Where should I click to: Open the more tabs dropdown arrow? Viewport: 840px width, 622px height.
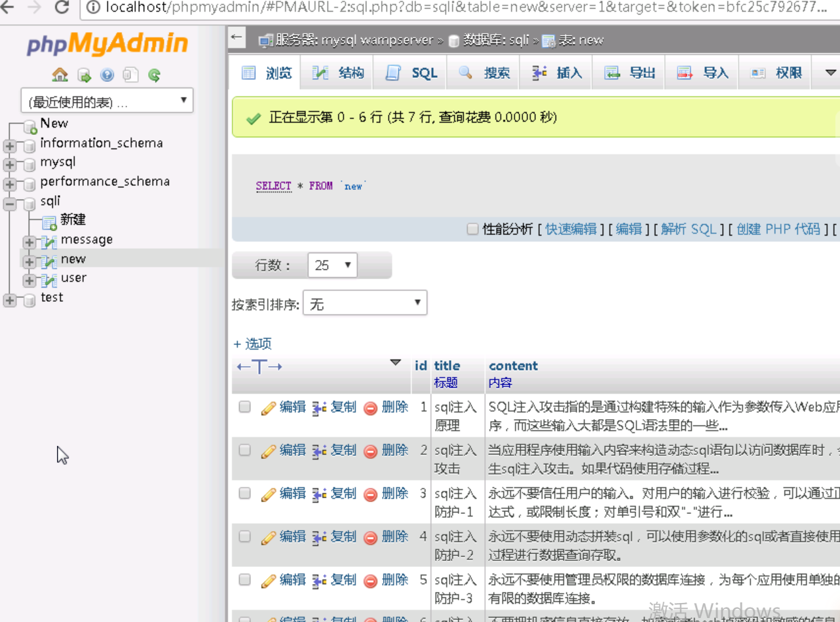830,73
